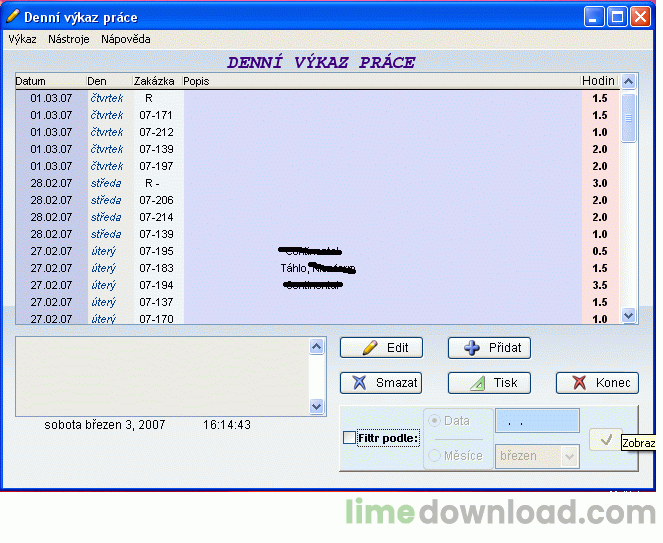Click the table vertical scrollbar thumb

click(x=628, y=118)
